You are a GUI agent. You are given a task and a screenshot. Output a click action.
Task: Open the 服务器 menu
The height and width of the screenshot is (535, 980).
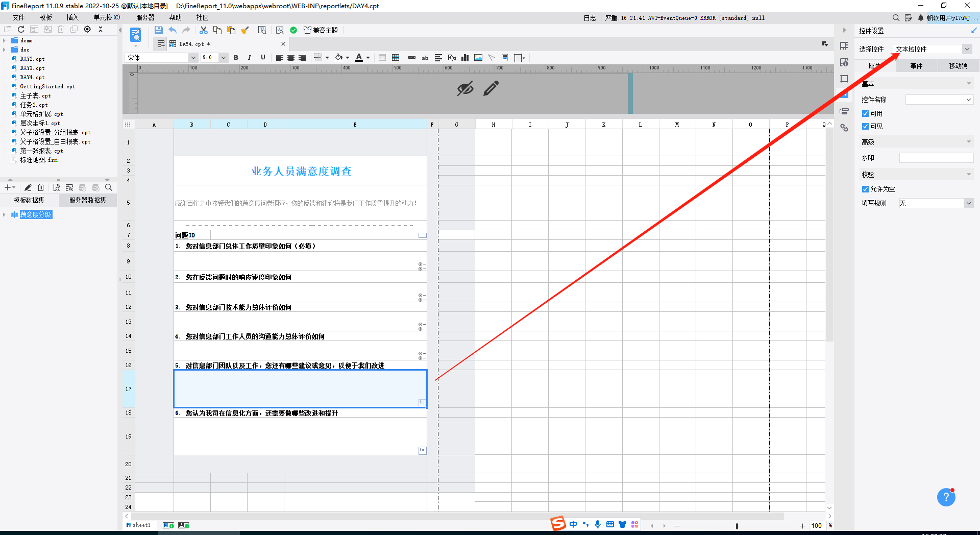(145, 17)
